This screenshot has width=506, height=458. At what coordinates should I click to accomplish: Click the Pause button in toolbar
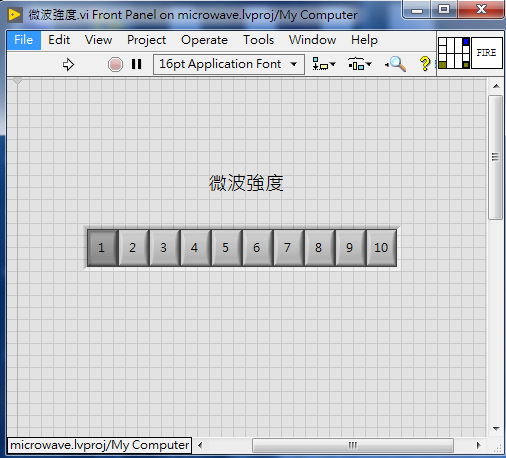click(x=136, y=64)
